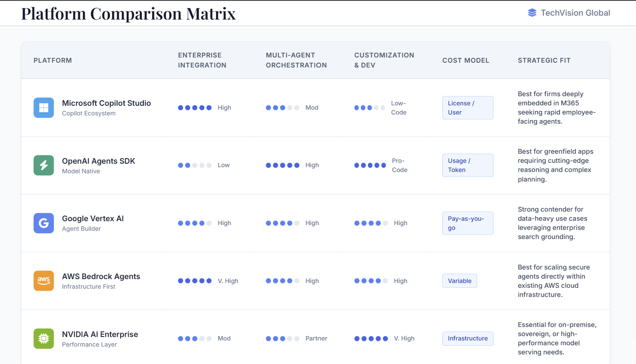Open the NVIDIA AI Enterprise platform name
Image resolution: width=636 pixels, height=364 pixels.
(100, 334)
